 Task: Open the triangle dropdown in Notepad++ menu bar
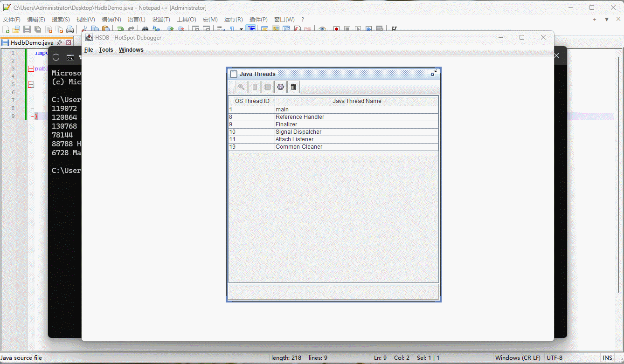[607, 20]
